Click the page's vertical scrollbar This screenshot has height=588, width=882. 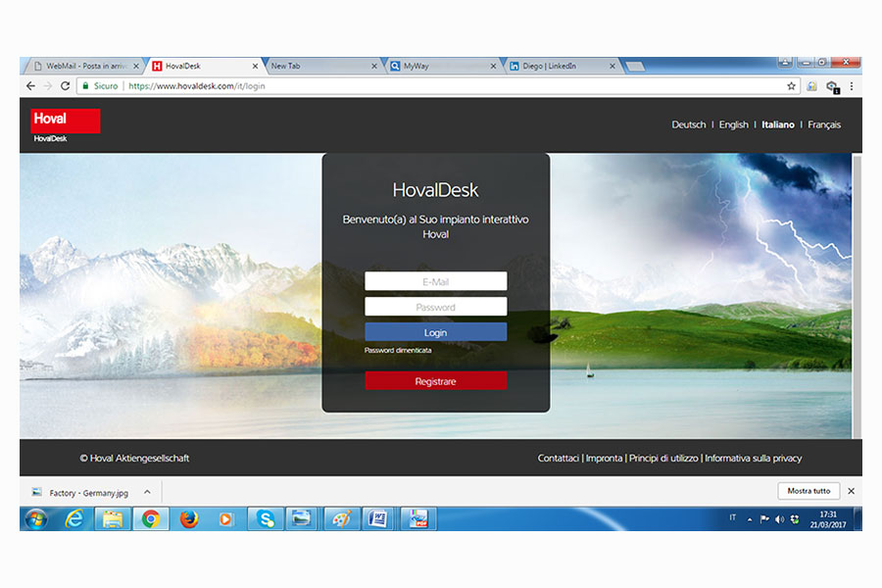[x=857, y=295]
